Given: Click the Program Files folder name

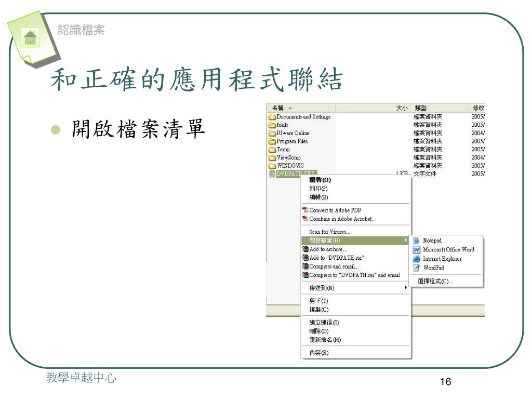Looking at the screenshot, I should 292,141.
